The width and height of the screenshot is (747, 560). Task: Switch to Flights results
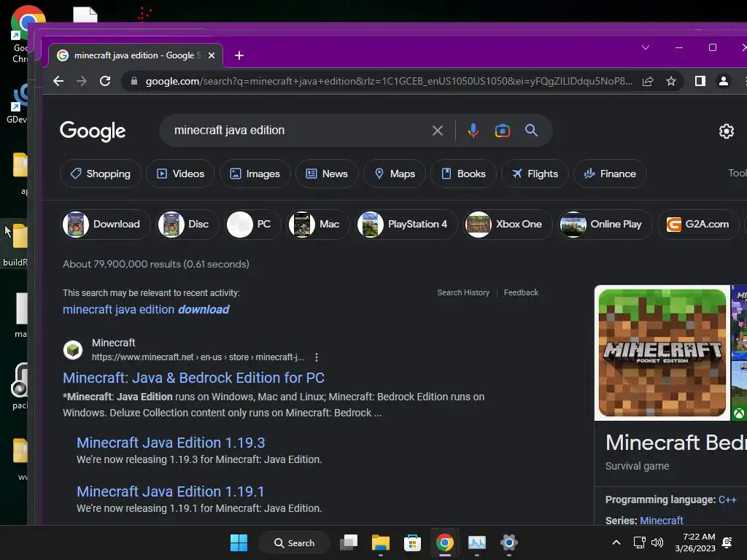[x=535, y=174]
